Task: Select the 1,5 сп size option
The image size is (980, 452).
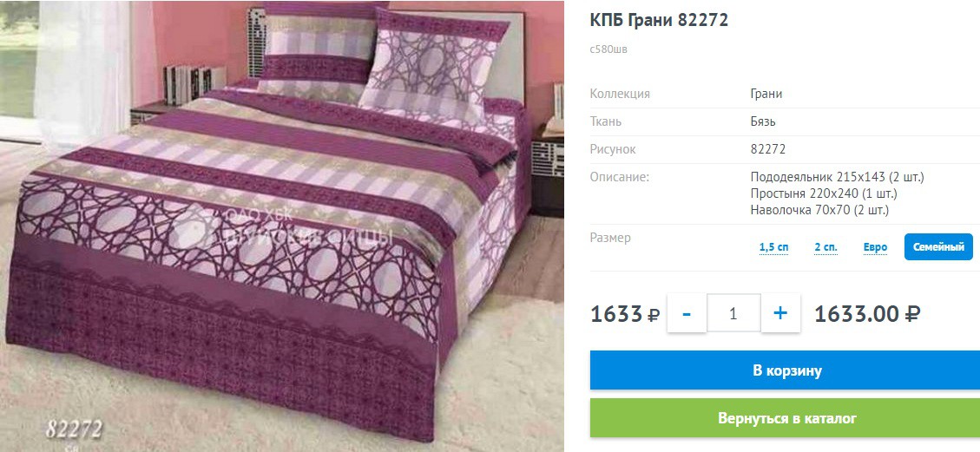Action: point(773,247)
